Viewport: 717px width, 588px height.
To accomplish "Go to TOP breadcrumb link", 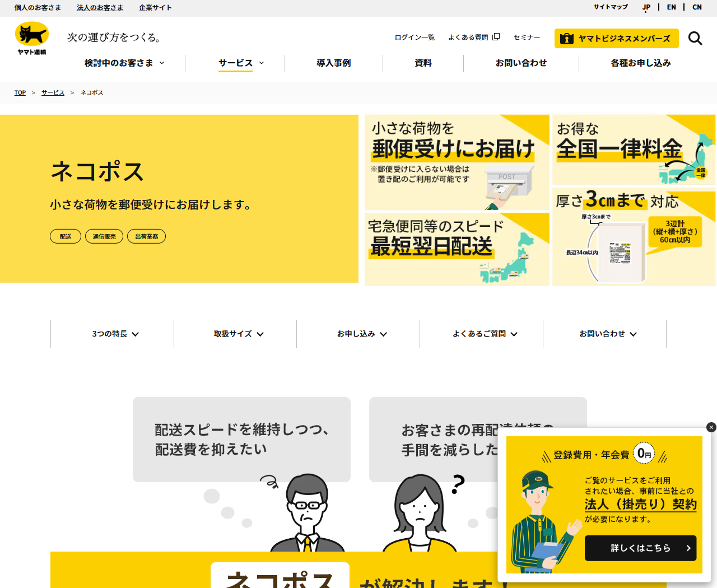I will click(x=20, y=92).
